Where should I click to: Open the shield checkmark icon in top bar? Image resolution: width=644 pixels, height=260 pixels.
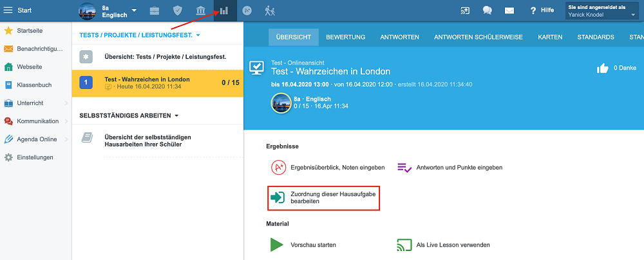pyautogui.click(x=178, y=11)
